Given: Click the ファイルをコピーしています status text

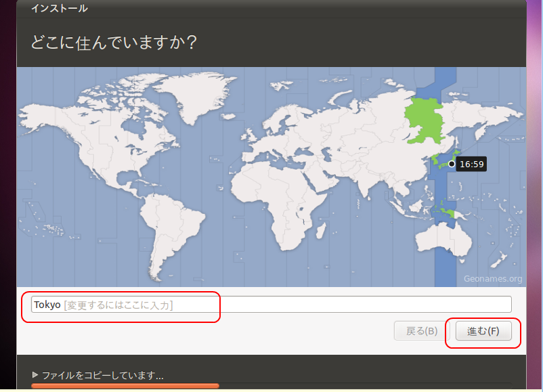Looking at the screenshot, I should tap(103, 375).
